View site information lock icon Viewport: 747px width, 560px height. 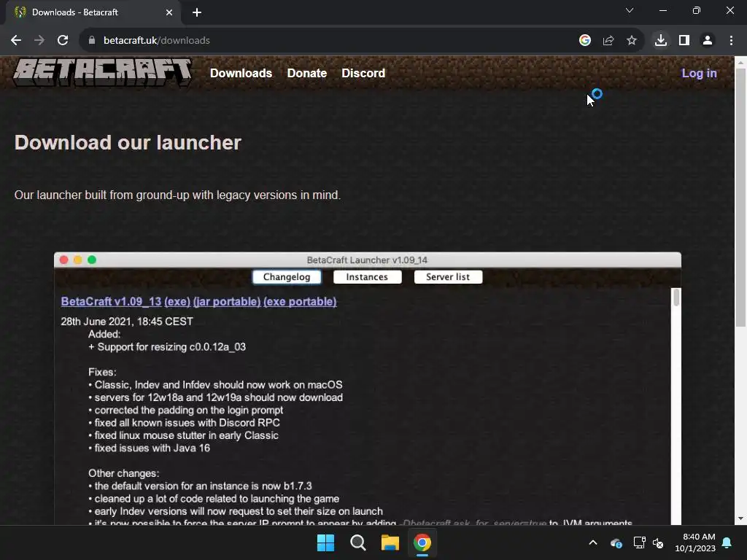[x=91, y=41]
